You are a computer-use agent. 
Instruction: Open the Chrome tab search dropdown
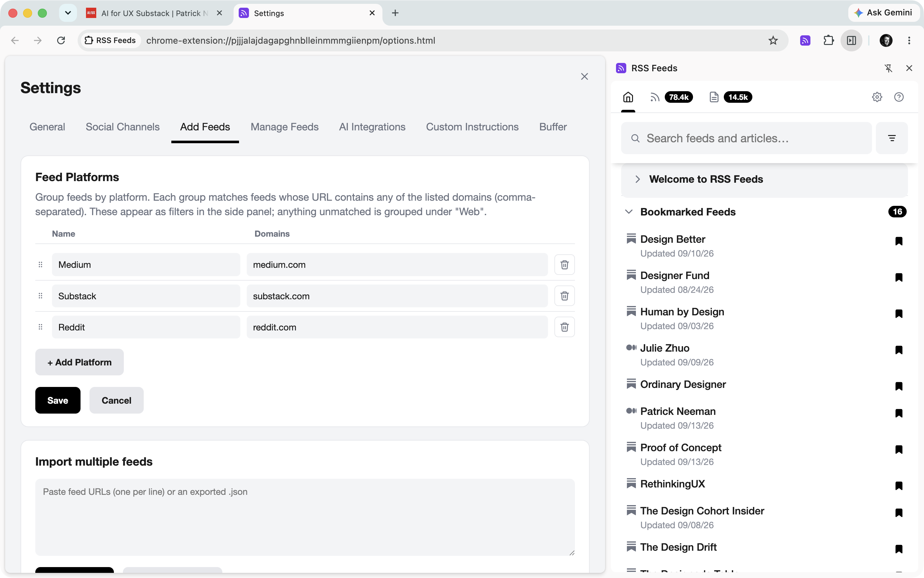(x=68, y=13)
